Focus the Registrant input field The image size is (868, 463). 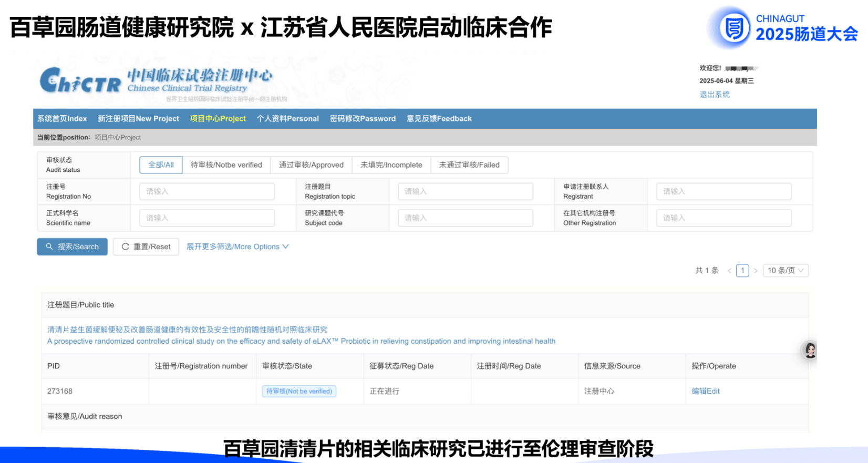point(724,191)
